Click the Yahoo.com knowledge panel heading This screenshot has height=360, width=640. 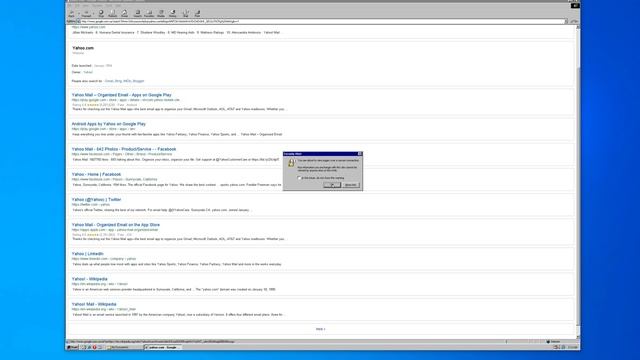coord(83,48)
